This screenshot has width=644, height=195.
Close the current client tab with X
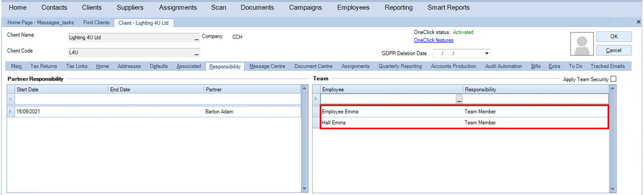[x=639, y=22]
